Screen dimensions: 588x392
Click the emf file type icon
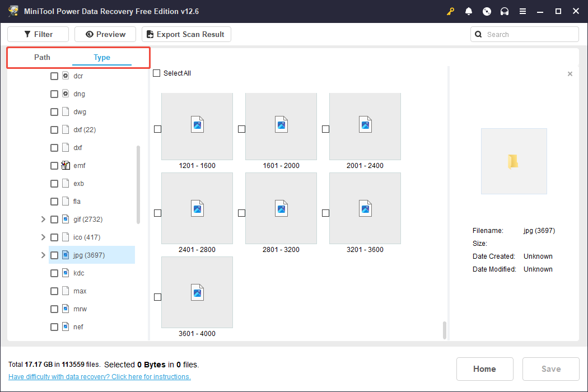(66, 166)
